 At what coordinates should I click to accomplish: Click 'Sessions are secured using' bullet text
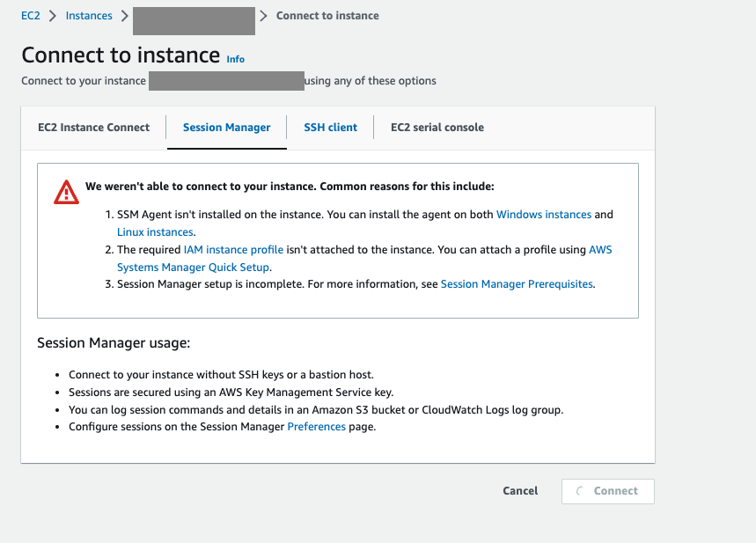[x=231, y=392]
